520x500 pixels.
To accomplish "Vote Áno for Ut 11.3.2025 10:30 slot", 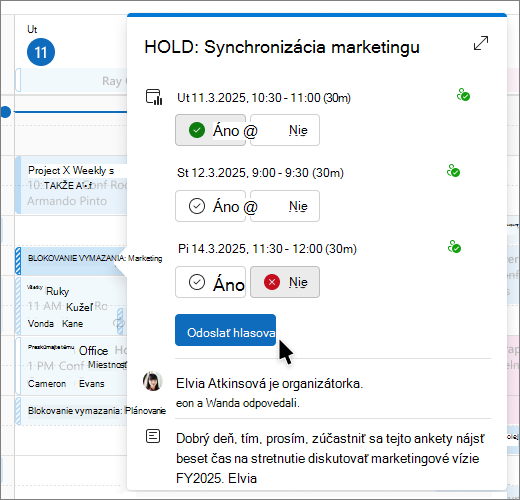I will pos(210,130).
